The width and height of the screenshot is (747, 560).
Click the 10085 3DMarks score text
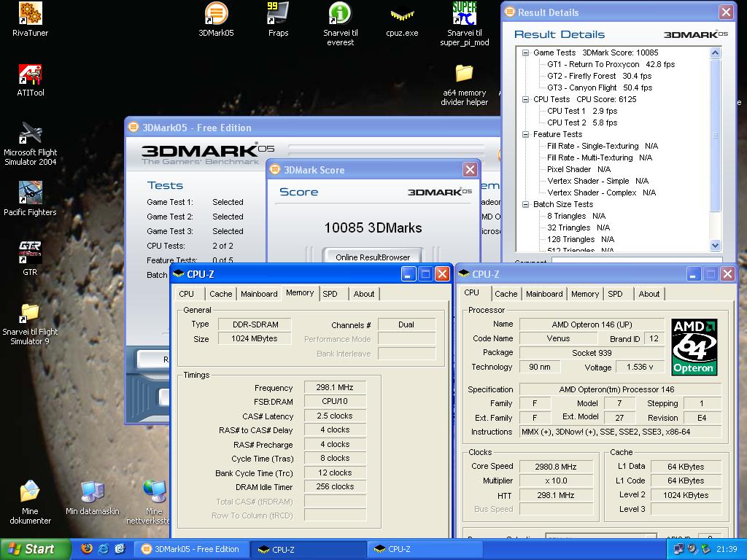click(373, 227)
